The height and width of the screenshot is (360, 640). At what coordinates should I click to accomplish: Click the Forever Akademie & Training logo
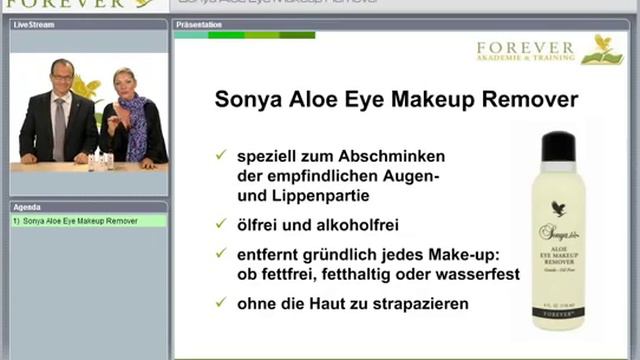tap(550, 50)
